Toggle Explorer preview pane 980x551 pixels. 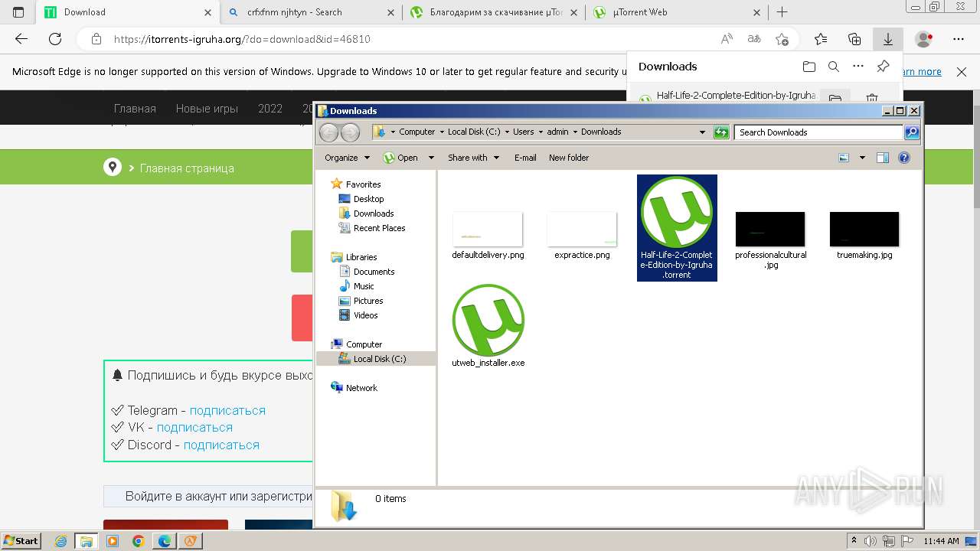[x=882, y=158]
